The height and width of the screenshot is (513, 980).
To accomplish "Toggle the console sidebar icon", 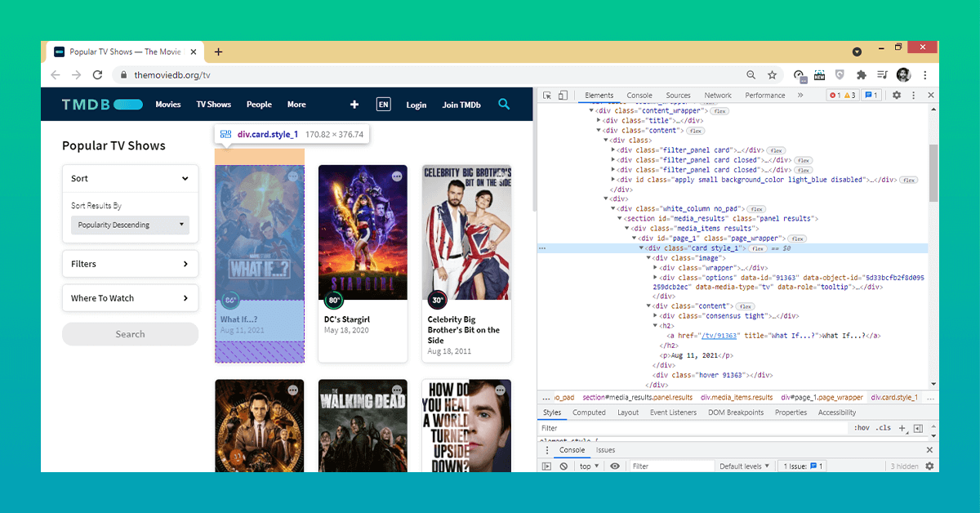I will pos(547,466).
